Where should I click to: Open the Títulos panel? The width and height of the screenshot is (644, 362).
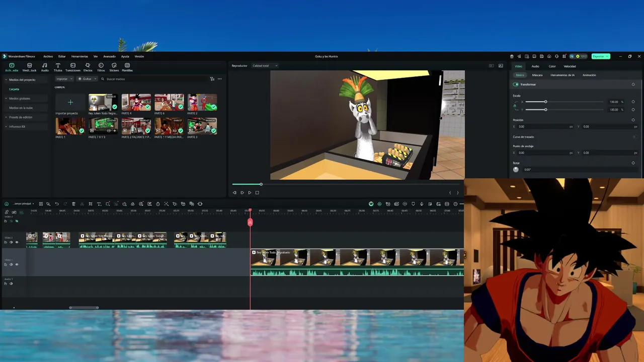[x=58, y=67]
